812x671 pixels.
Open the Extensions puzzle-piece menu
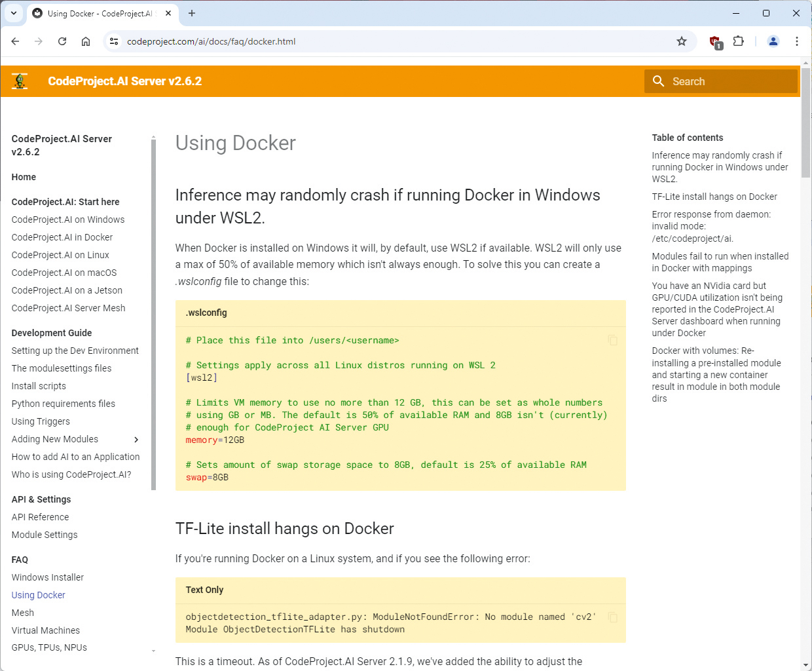click(739, 41)
